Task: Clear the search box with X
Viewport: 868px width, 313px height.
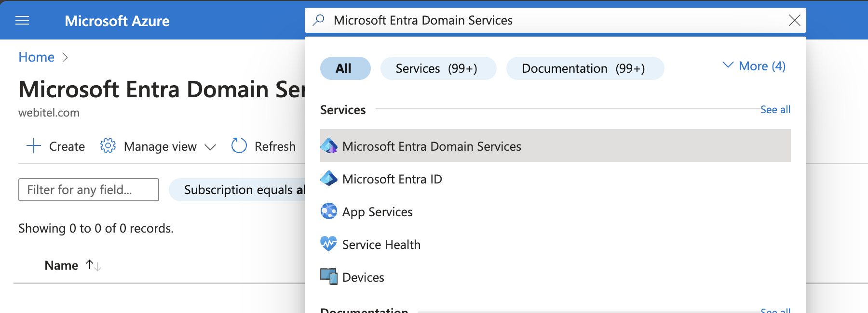Action: click(794, 20)
